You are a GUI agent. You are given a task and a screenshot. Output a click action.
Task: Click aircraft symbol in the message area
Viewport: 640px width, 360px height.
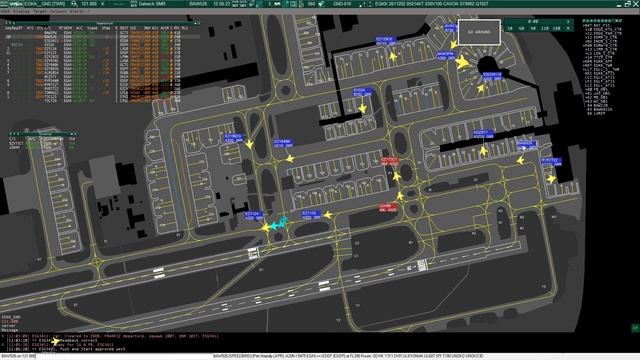coord(55,341)
